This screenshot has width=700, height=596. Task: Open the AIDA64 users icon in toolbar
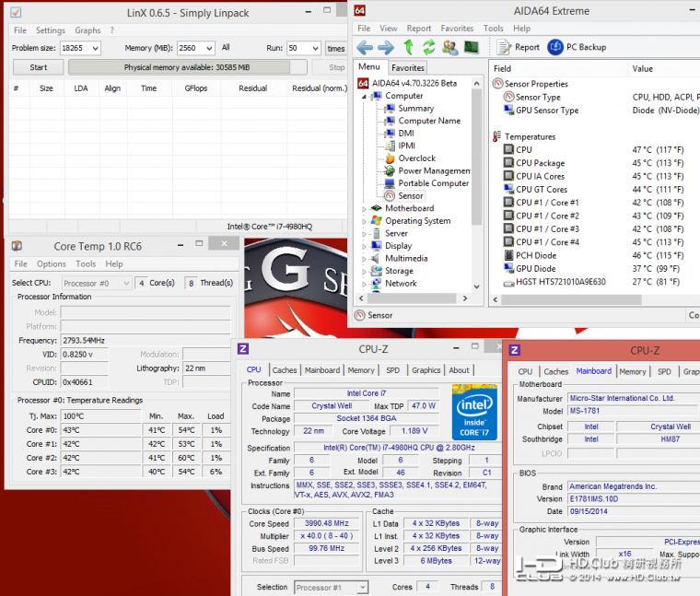pos(449,47)
